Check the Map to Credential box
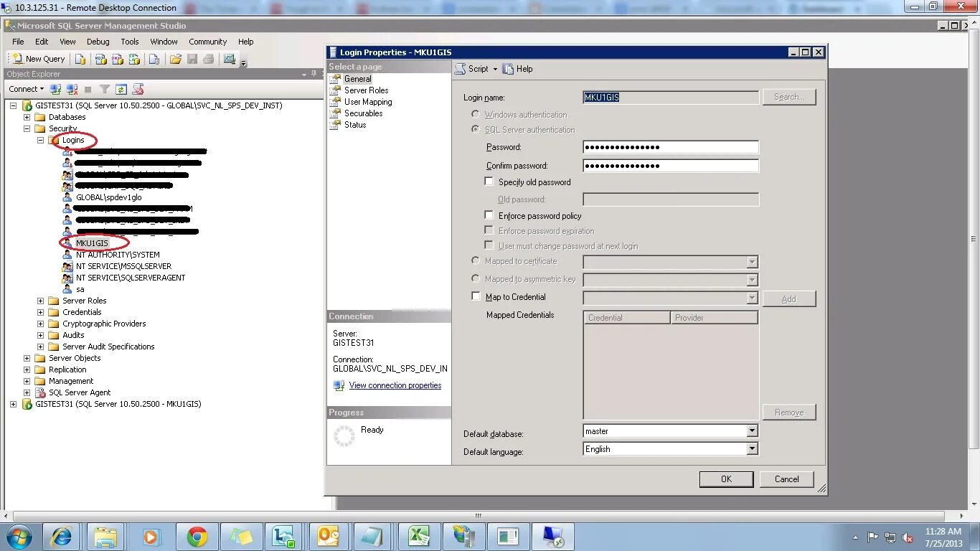The image size is (980, 551). point(476,296)
